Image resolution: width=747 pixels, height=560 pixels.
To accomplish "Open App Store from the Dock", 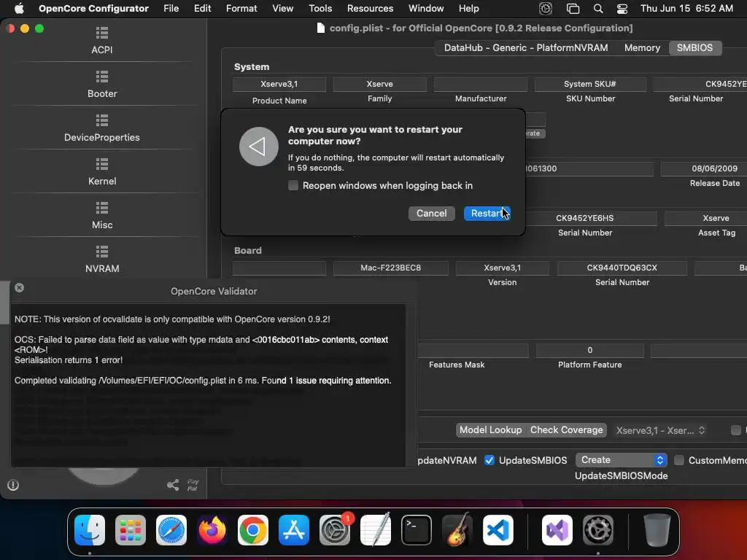I will (294, 530).
